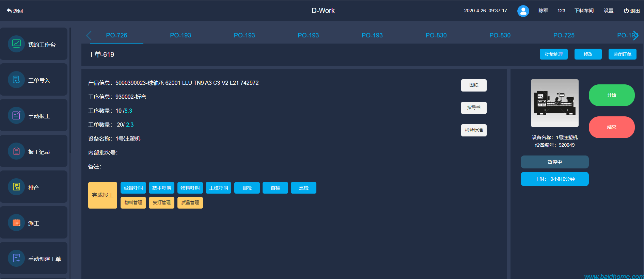Open the 派工 dispatch icon
The height and width of the screenshot is (279, 644).
point(16,223)
